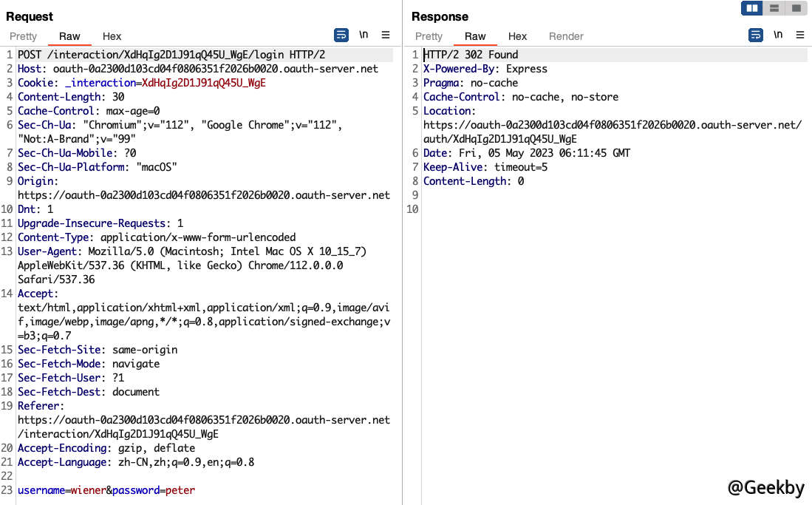Viewport: 812px width, 505px height.
Task: Toggle line wrap in the Request panel
Action: tap(341, 35)
